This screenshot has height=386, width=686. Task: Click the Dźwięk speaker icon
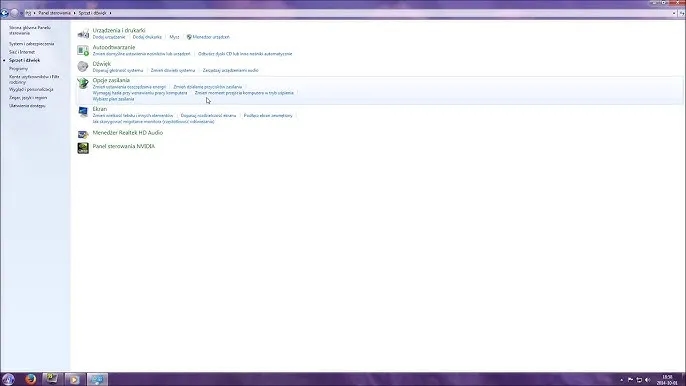[83, 67]
